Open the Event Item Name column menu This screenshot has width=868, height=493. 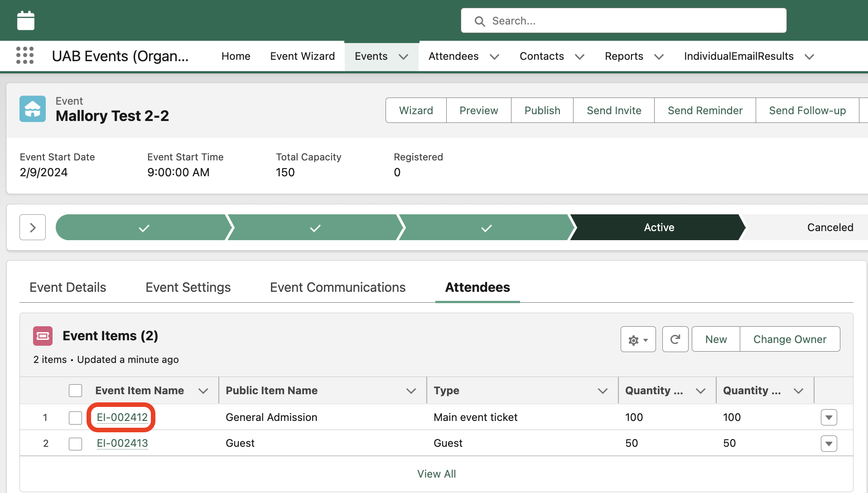[x=203, y=390]
